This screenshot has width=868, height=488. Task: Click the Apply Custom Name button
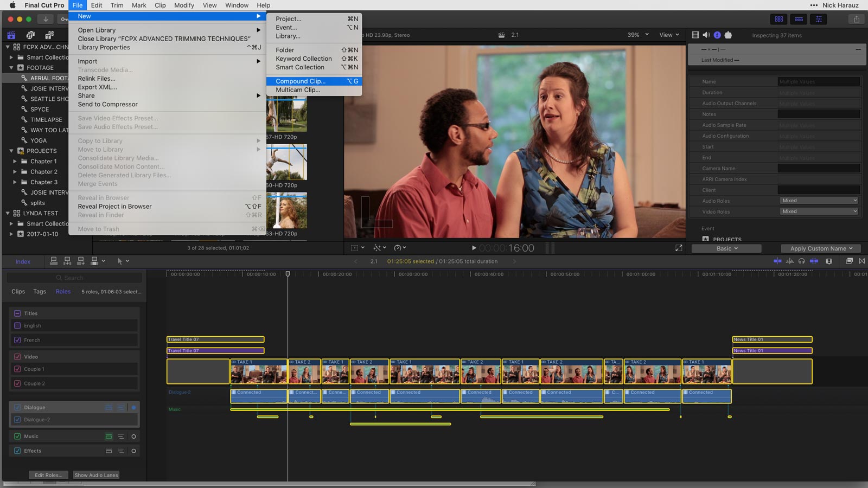click(x=821, y=248)
